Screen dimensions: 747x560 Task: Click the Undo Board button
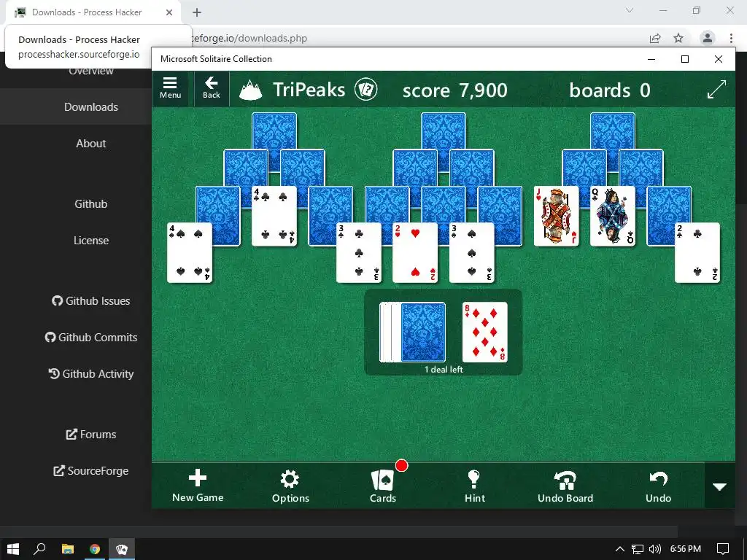565,486
